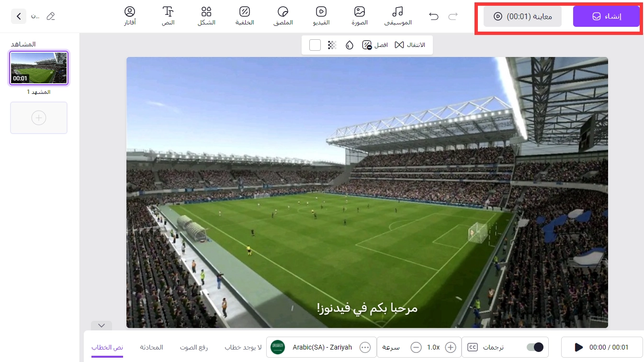Toggle the subtitles (ترجمات) switch
The width and height of the screenshot is (644, 362).
(x=535, y=347)
